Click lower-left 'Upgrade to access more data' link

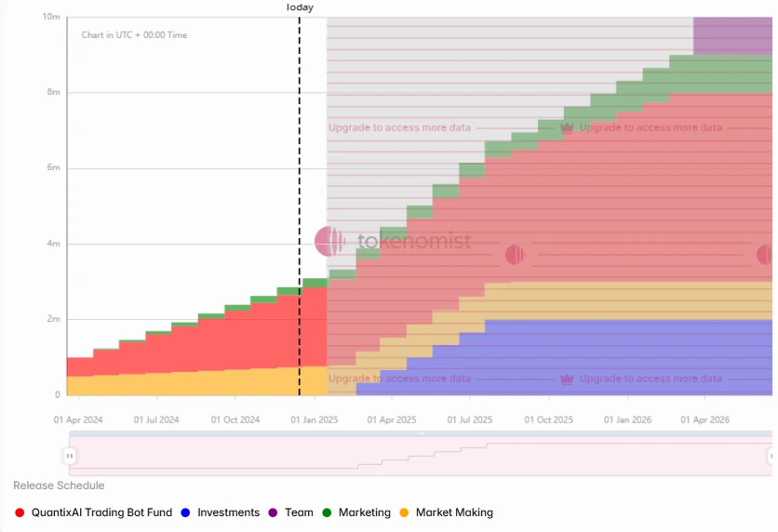click(399, 379)
